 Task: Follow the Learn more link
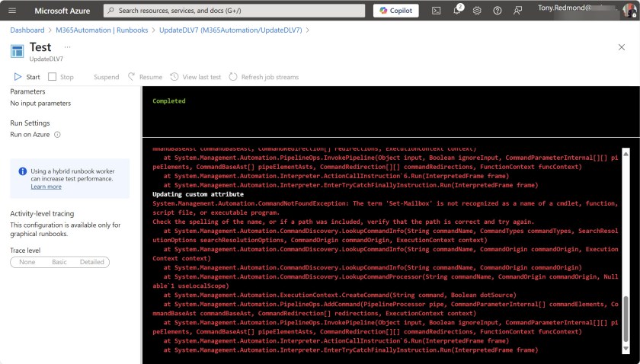tap(46, 187)
